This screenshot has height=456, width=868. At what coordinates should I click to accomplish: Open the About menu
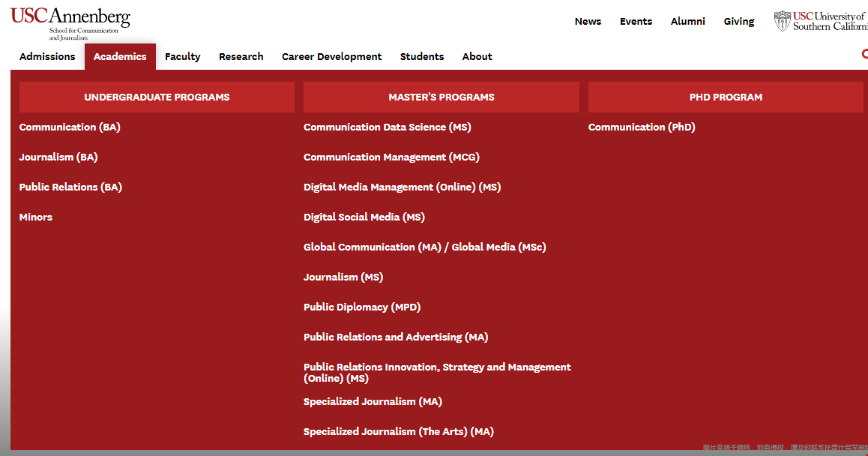[477, 56]
